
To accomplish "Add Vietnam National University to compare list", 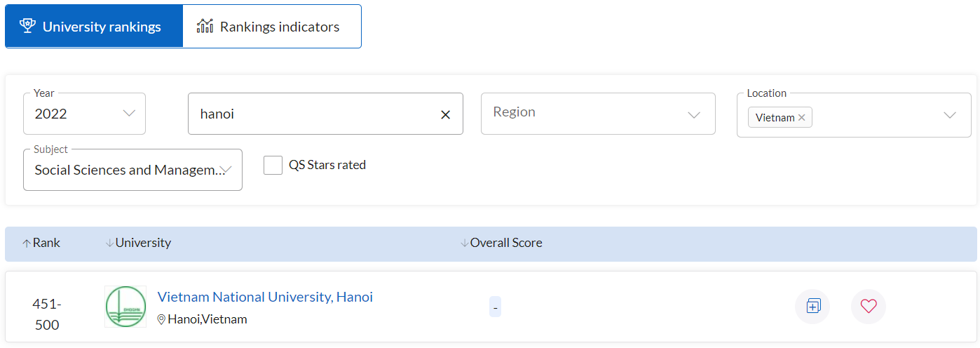I will (x=812, y=307).
